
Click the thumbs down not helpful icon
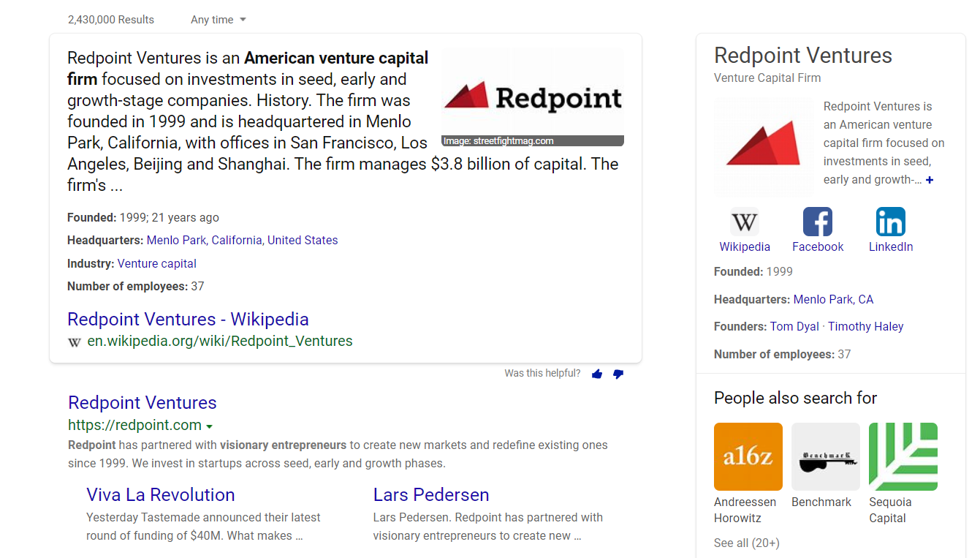(x=618, y=374)
